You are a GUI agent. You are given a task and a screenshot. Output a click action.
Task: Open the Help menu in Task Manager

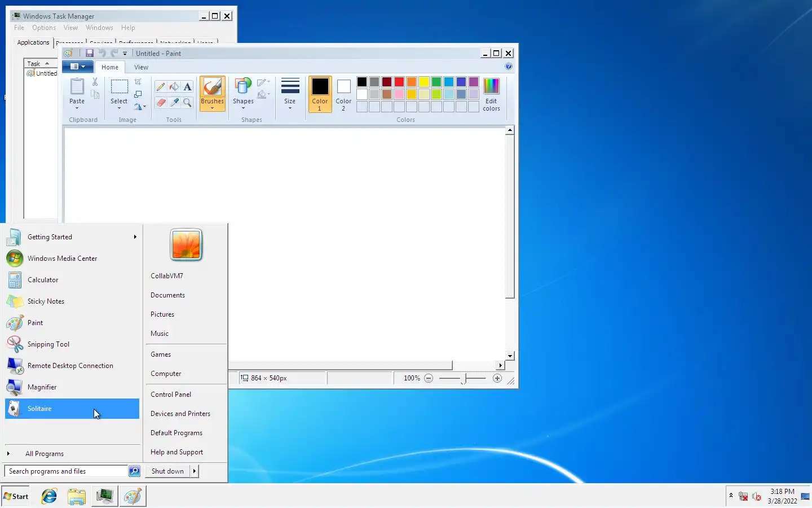tap(128, 28)
